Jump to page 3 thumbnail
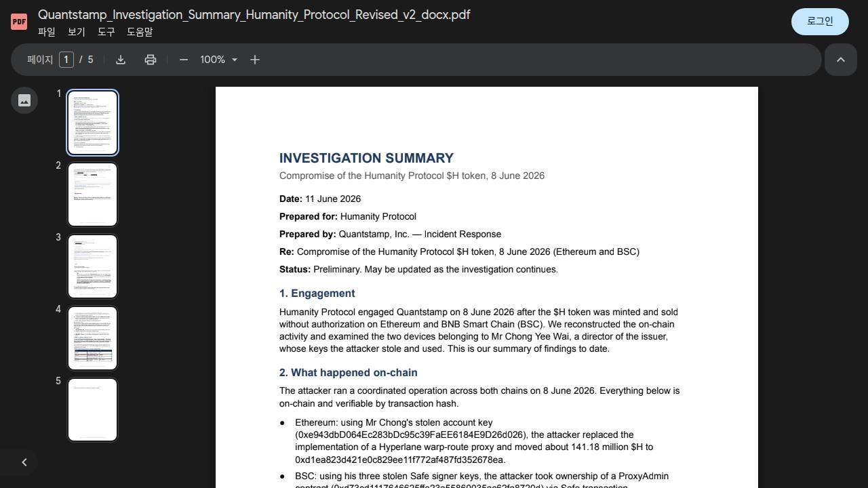The image size is (868, 488). (93, 266)
